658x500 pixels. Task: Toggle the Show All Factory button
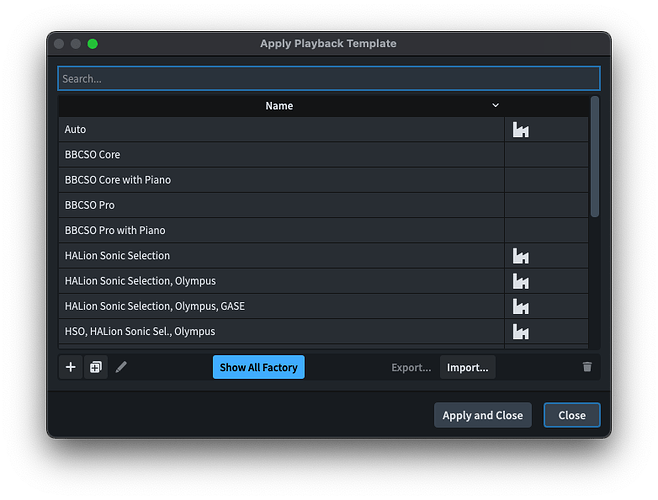[x=258, y=367]
